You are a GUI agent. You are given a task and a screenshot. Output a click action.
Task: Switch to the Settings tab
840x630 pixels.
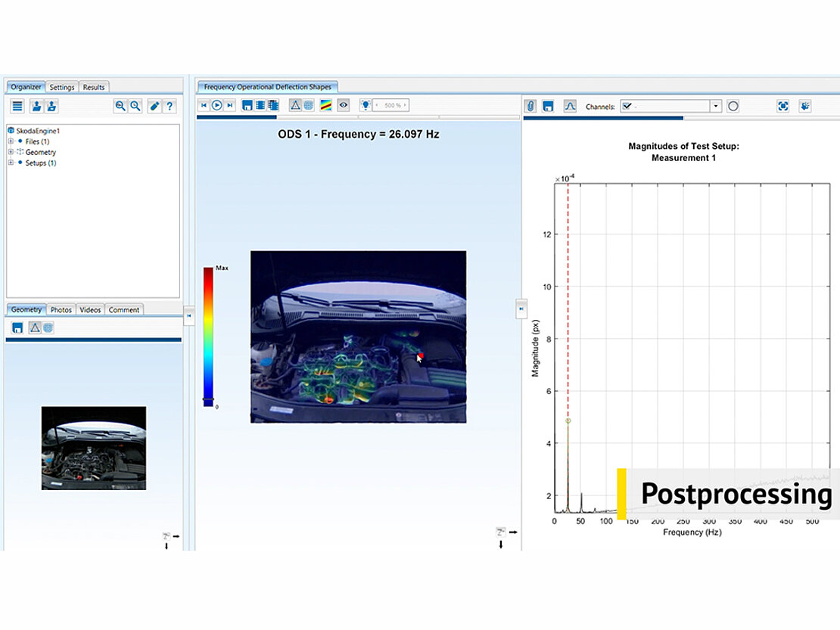(62, 87)
